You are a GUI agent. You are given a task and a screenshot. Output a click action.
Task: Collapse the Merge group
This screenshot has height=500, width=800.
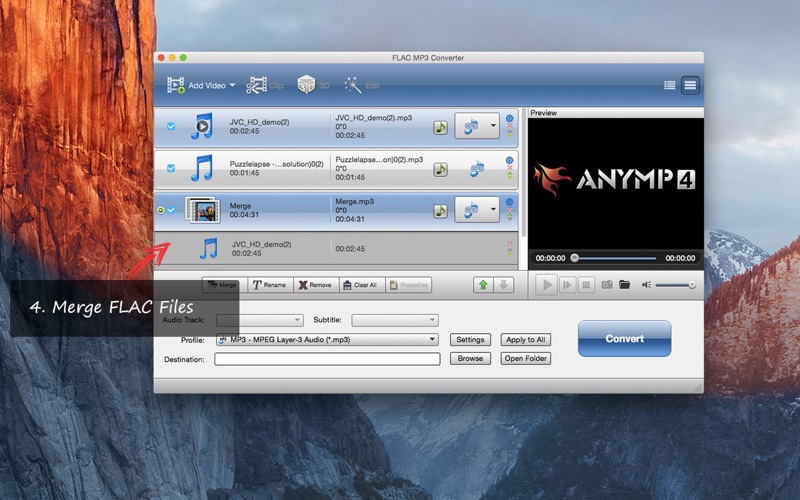point(161,210)
